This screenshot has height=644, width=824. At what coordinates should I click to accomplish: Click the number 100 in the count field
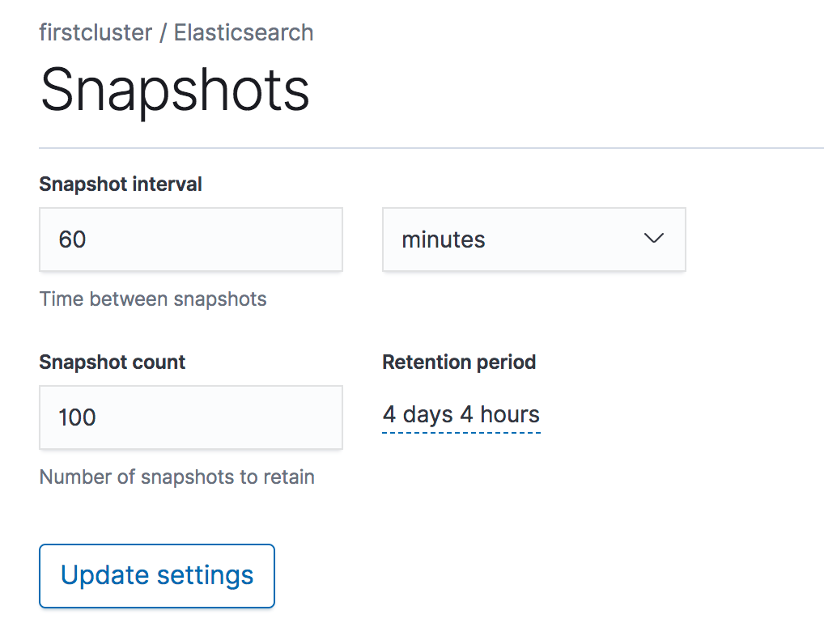point(78,417)
